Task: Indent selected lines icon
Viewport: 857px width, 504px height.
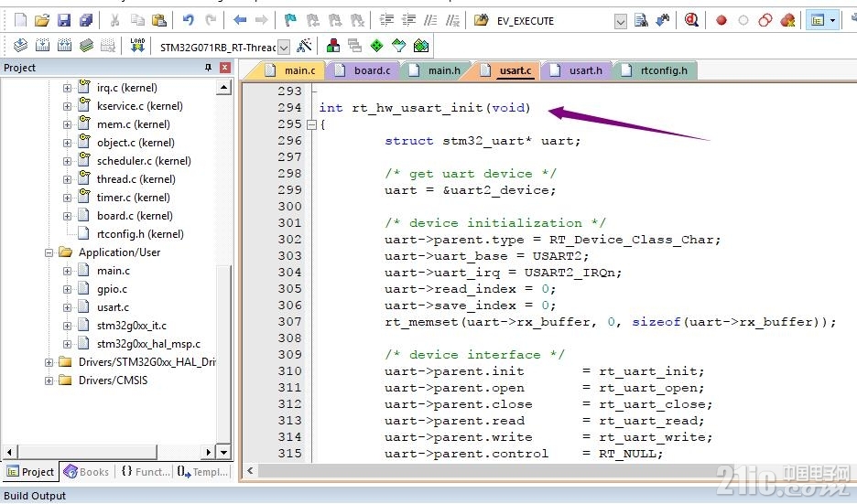Action: click(386, 21)
